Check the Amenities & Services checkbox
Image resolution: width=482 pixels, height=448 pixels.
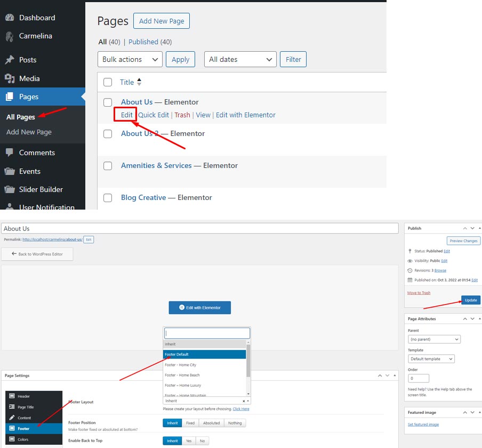[x=108, y=166]
